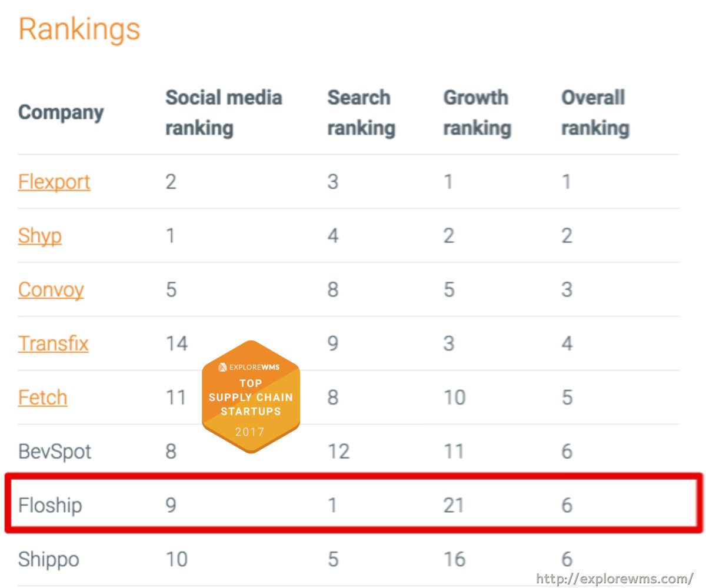The width and height of the screenshot is (706, 588).
Task: Select the BevSpot company name
Action: click(55, 452)
